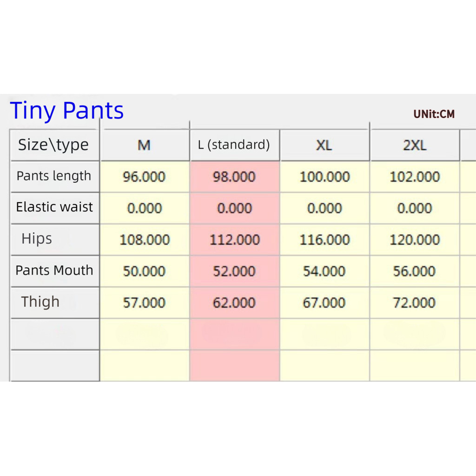
Task: Select the Hips row header
Action: (x=37, y=239)
